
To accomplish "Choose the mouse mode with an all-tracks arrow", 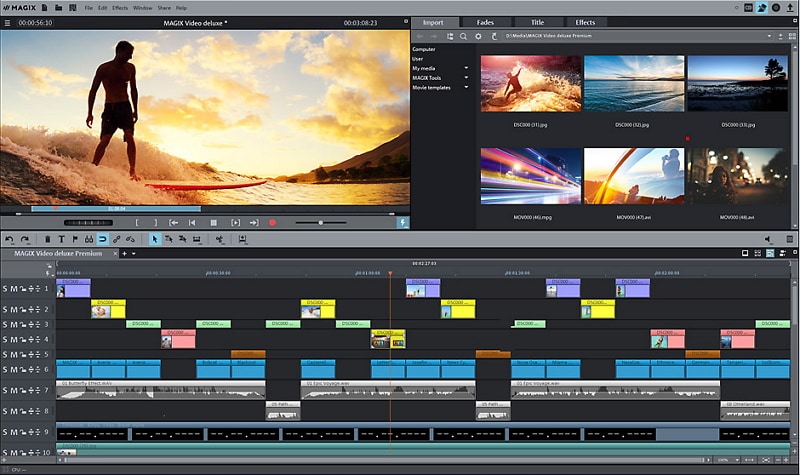I will pyautogui.click(x=182, y=239).
